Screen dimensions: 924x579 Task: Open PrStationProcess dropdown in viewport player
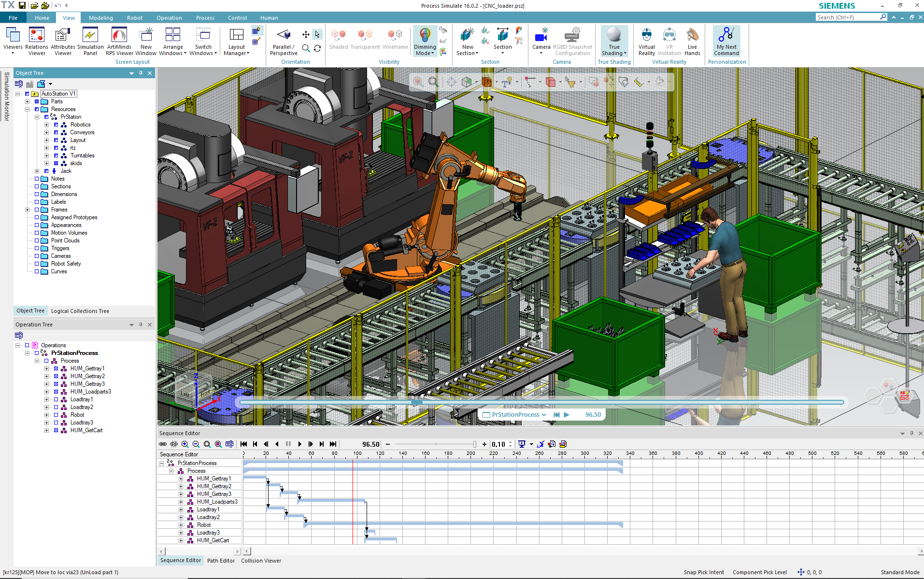[544, 415]
